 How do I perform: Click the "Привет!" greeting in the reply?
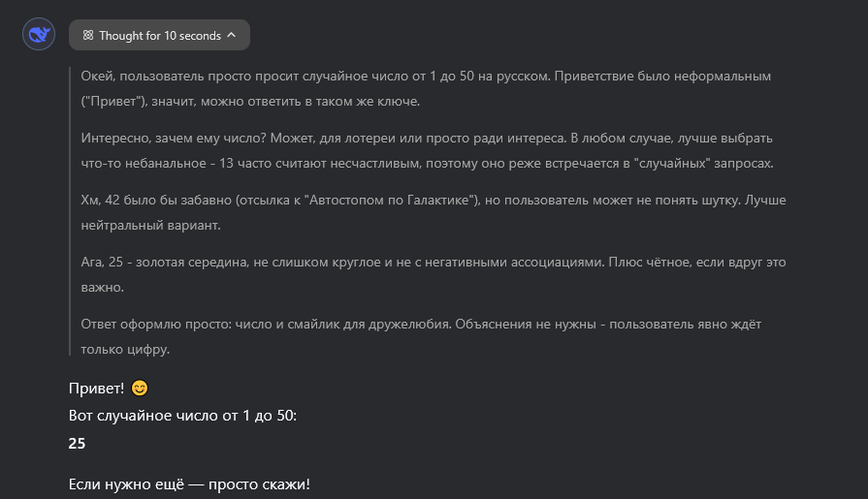96,389
